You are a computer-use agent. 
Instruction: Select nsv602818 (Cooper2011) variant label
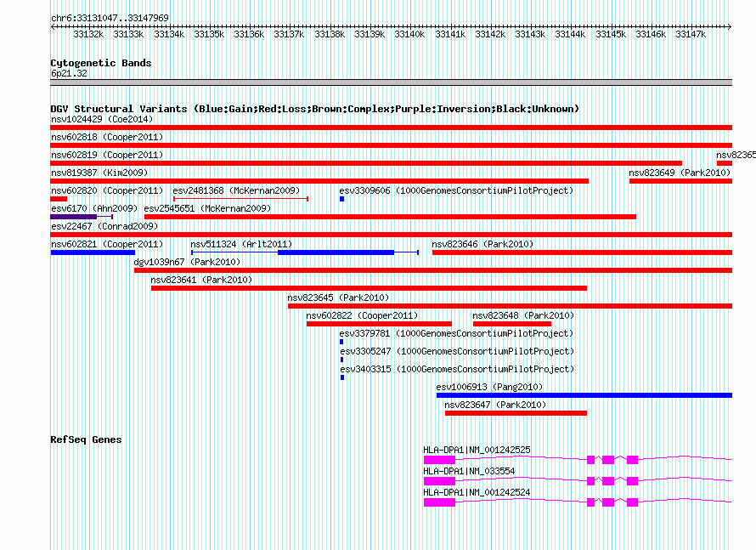[107, 137]
